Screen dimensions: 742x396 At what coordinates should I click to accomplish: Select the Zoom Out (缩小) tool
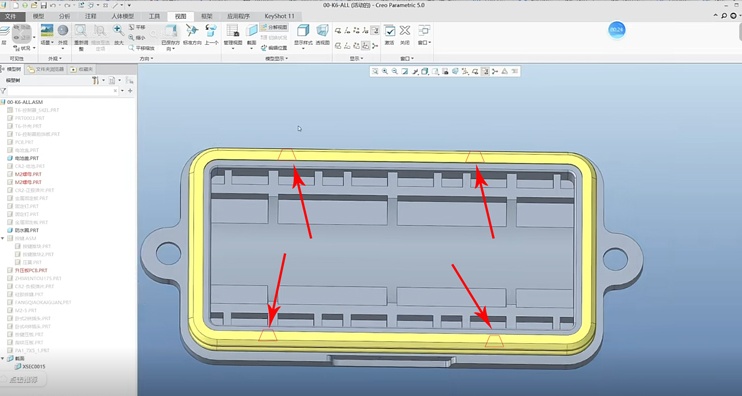(x=137, y=37)
